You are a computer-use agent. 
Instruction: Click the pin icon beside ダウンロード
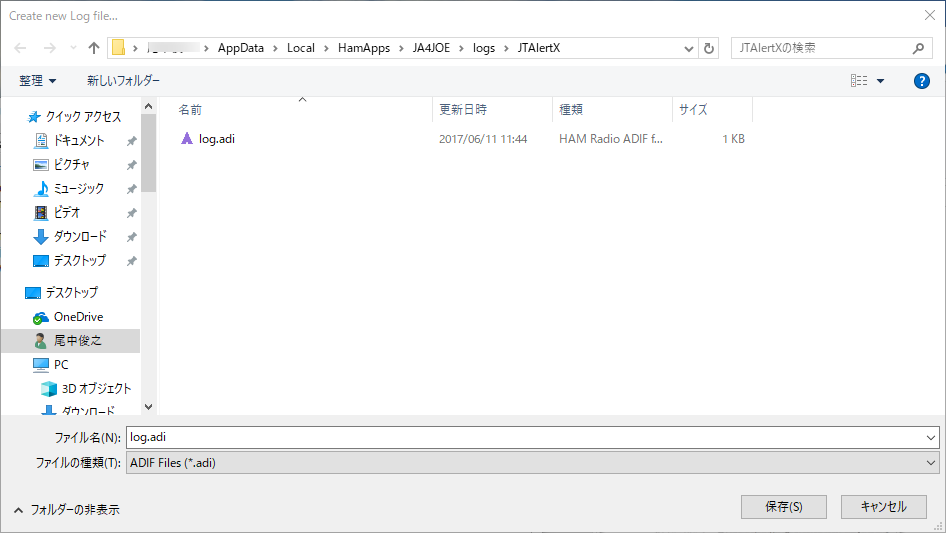point(131,237)
